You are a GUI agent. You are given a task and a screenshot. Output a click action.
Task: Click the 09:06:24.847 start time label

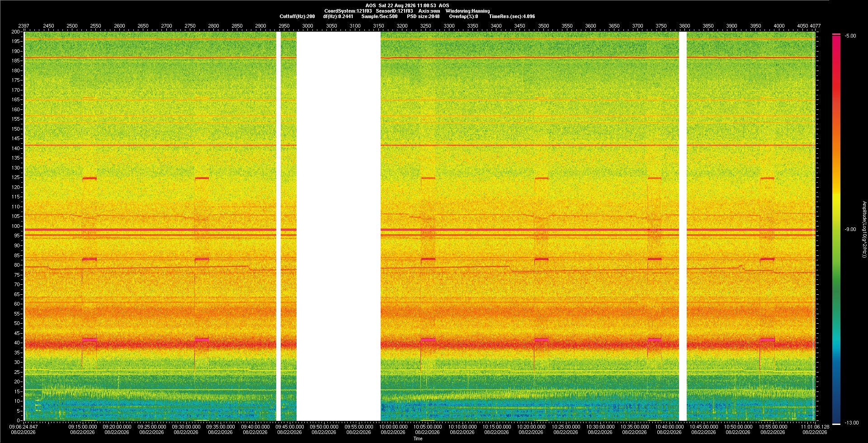pos(24,426)
